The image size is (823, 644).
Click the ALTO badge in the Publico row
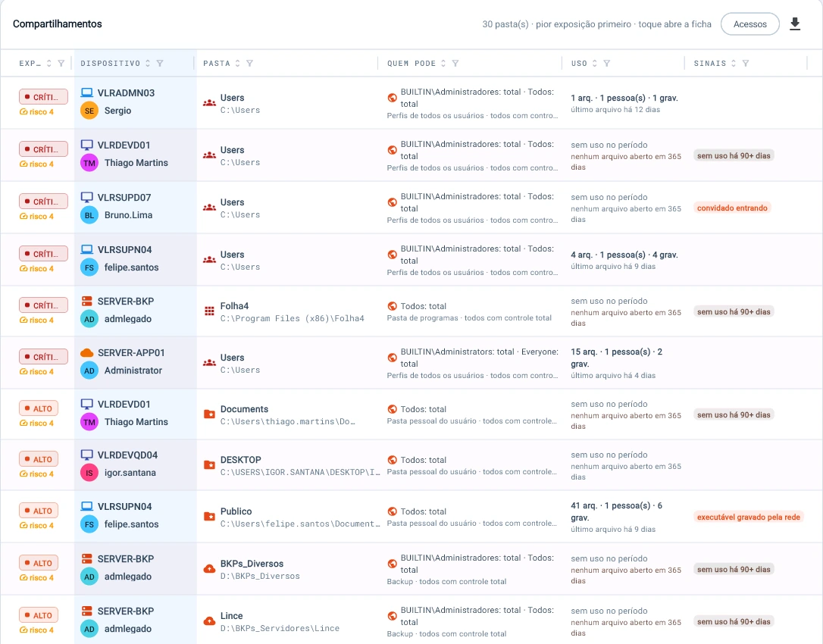click(39, 511)
